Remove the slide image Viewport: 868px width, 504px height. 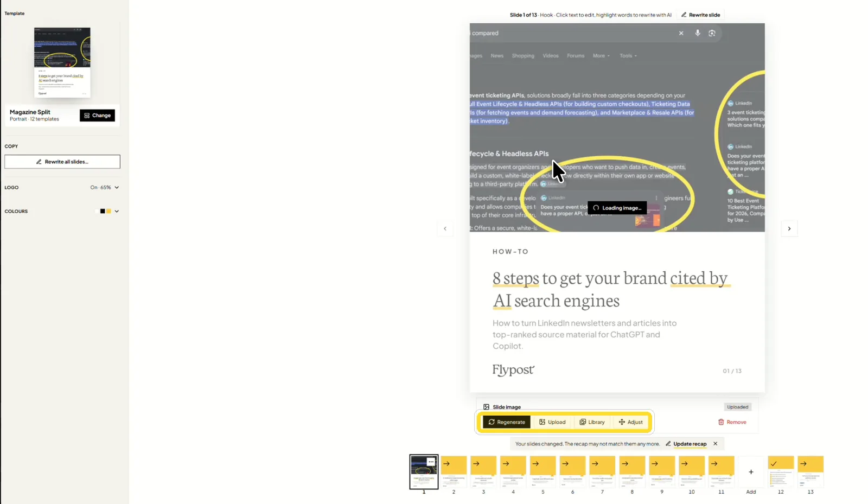point(732,422)
